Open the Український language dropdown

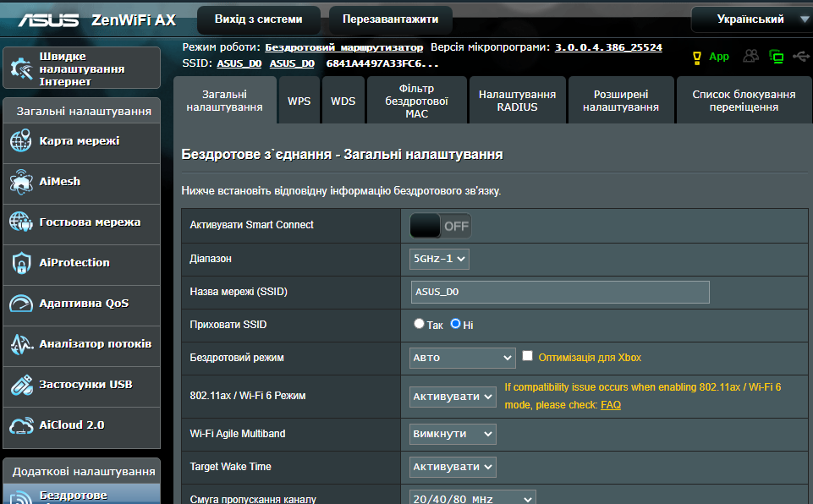pyautogui.click(x=751, y=19)
